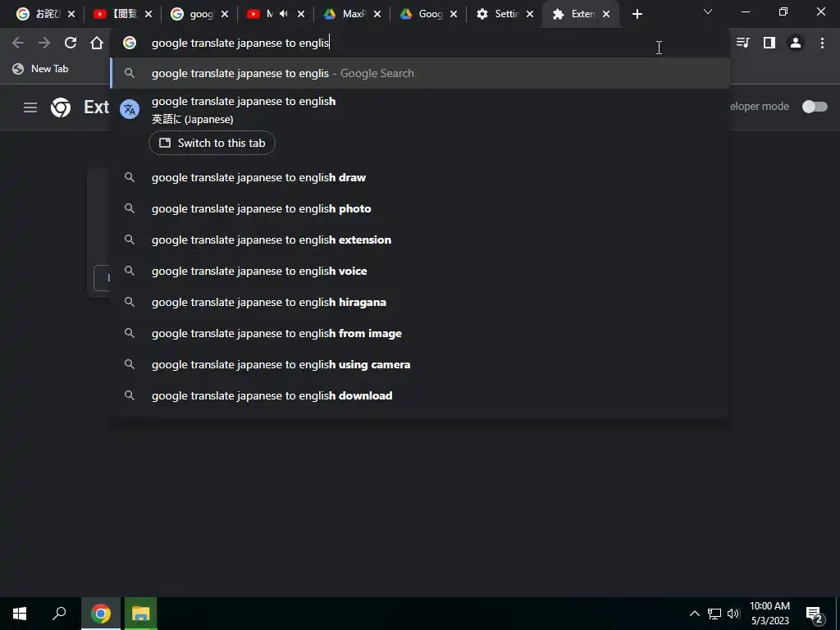Click the audio speaker icon on the YouTube tab
Viewport: 840px width, 630px height.
point(284,14)
